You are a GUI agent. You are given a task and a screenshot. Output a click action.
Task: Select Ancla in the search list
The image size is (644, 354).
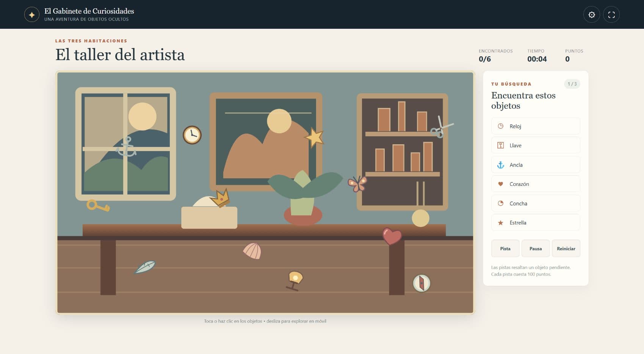[x=535, y=165]
